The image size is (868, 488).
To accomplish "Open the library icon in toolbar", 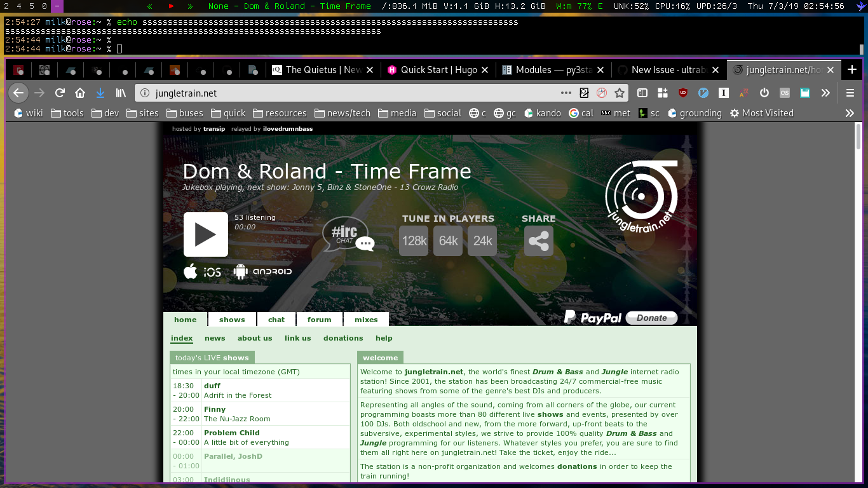I will click(121, 93).
